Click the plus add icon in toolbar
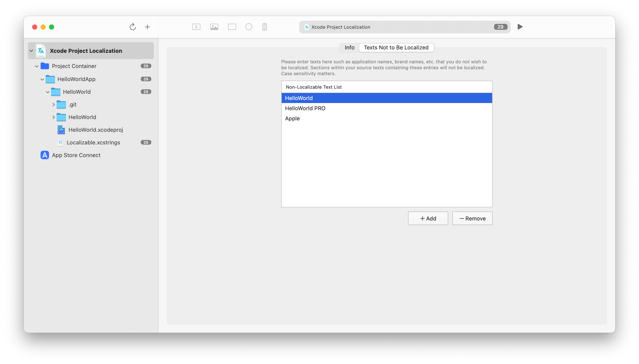This screenshot has height=364, width=639. click(147, 27)
